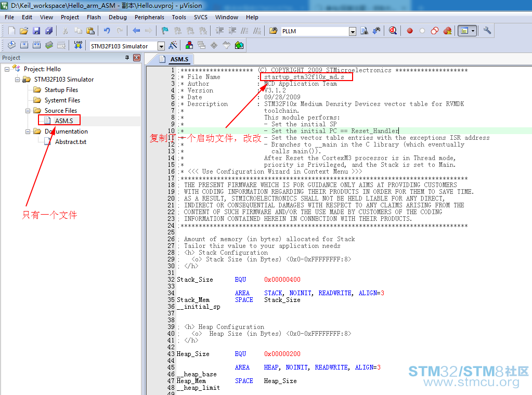The height and width of the screenshot is (395, 532).
Task: Open the Debug menu
Action: (118, 17)
